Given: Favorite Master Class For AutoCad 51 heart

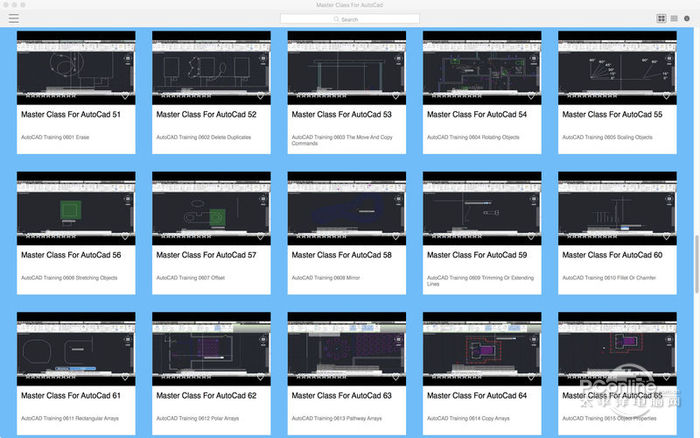Looking at the screenshot, I should [x=125, y=96].
